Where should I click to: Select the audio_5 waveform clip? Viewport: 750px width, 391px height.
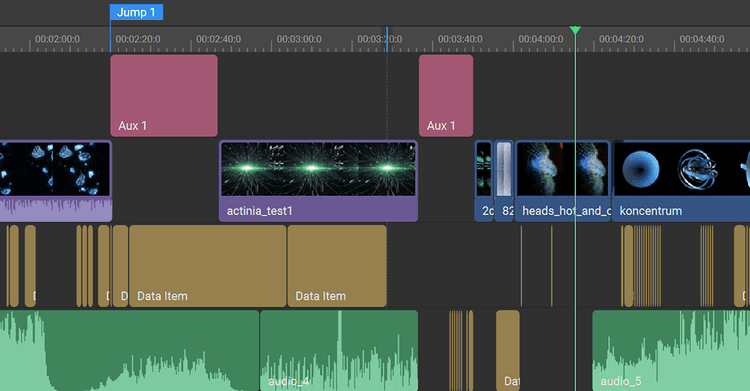pos(671,350)
